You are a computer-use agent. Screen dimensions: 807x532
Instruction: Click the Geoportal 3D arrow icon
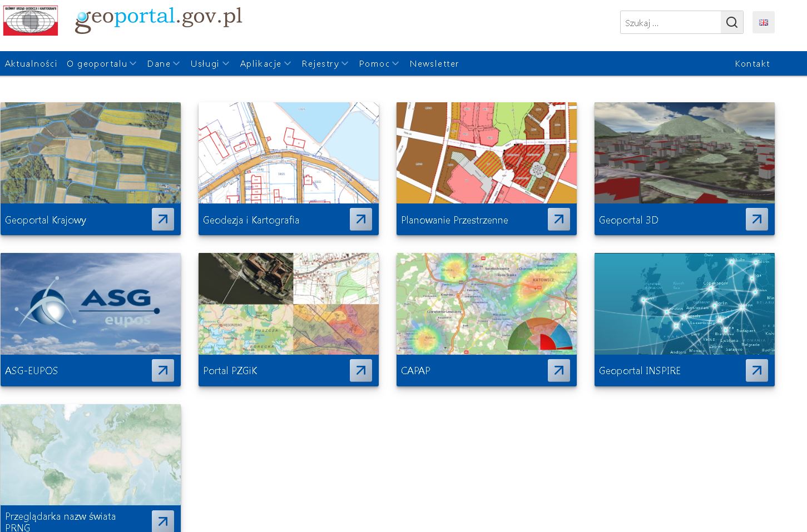756,219
